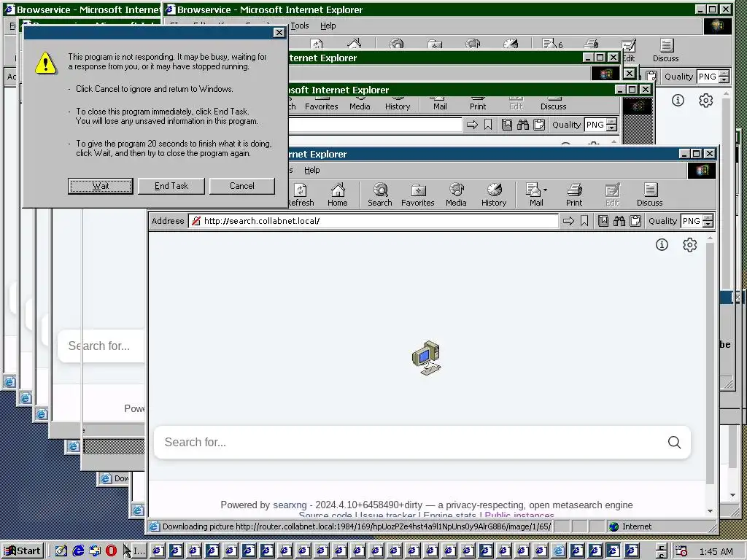Click magnifier search button in front search box

tap(674, 443)
